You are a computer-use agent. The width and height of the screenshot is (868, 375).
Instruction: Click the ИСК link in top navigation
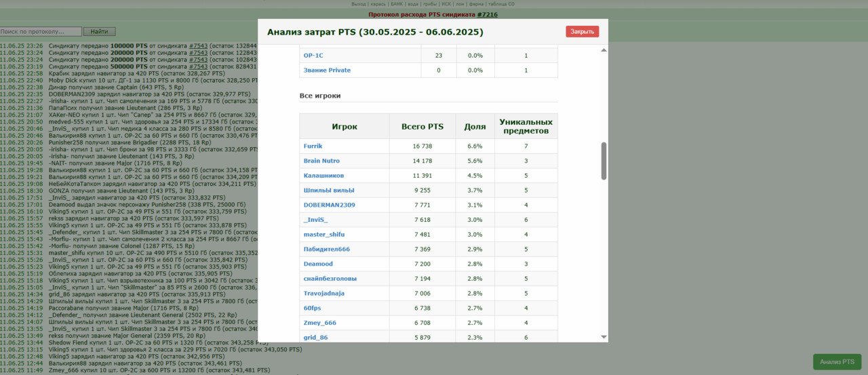[x=446, y=4]
